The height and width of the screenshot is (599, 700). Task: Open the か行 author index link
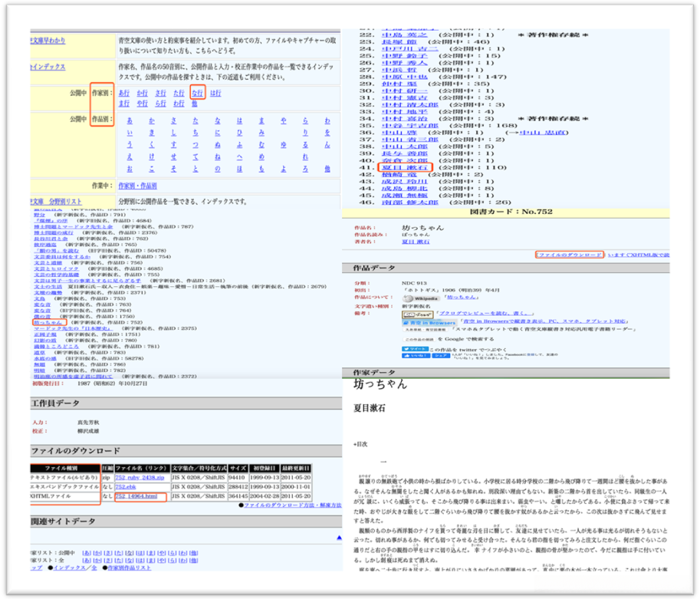coord(143,93)
